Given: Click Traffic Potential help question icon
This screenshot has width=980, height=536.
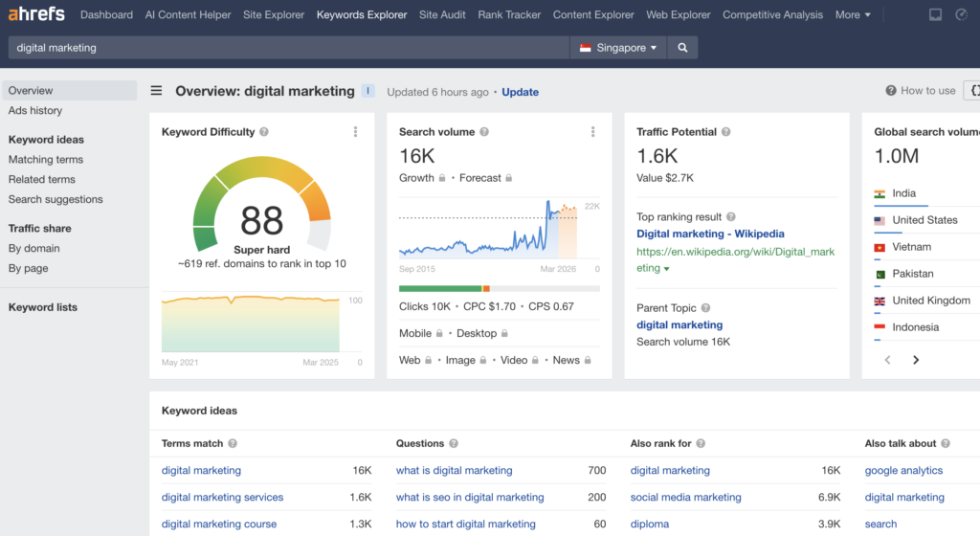Looking at the screenshot, I should pyautogui.click(x=725, y=132).
